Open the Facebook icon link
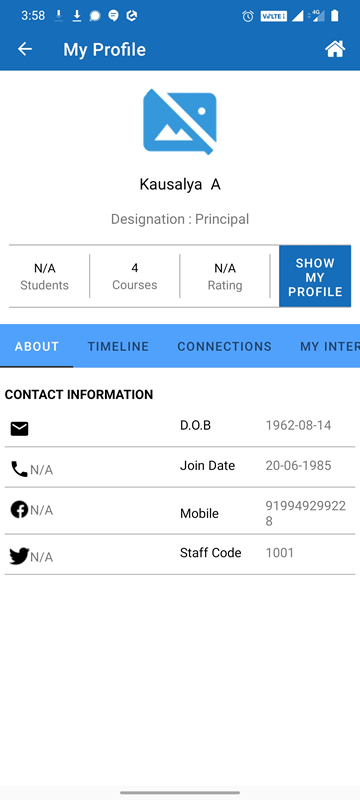 click(x=19, y=510)
